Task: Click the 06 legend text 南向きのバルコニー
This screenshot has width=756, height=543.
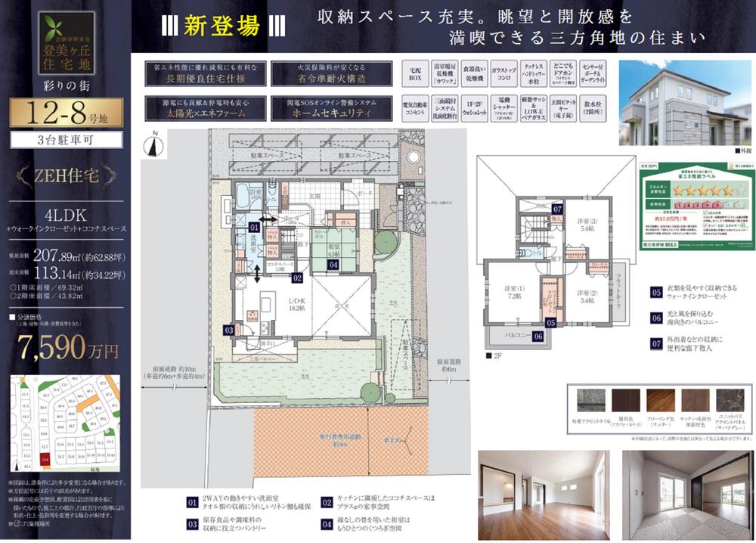Action: pyautogui.click(x=692, y=318)
